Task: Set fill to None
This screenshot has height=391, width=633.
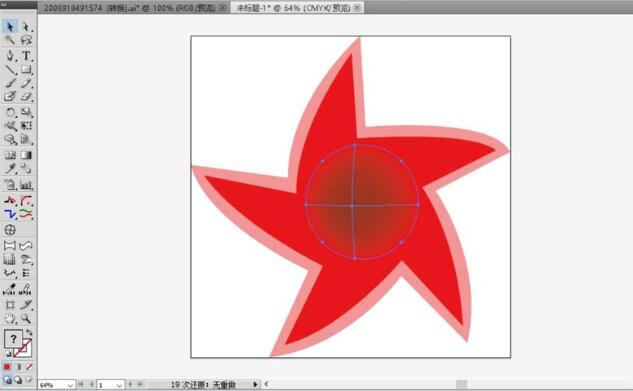Action: point(29,367)
